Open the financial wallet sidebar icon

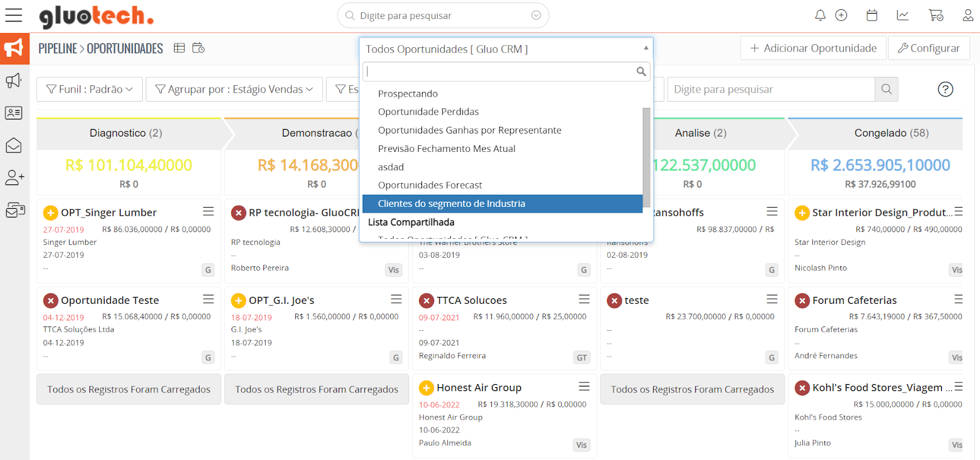click(15, 210)
